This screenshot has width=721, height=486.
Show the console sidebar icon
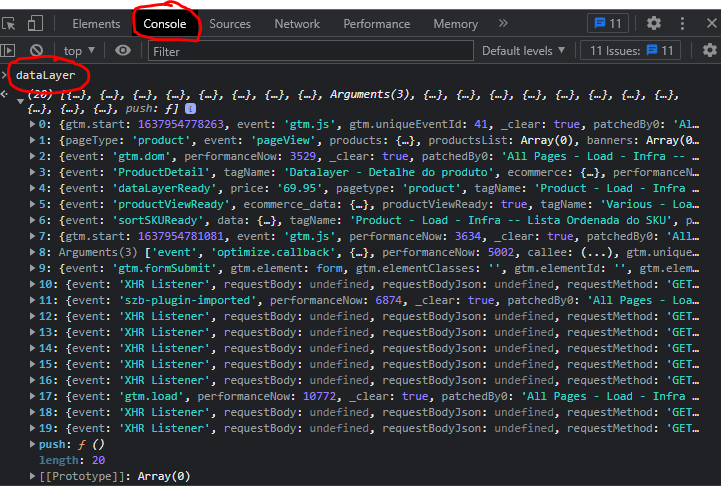coord(8,51)
